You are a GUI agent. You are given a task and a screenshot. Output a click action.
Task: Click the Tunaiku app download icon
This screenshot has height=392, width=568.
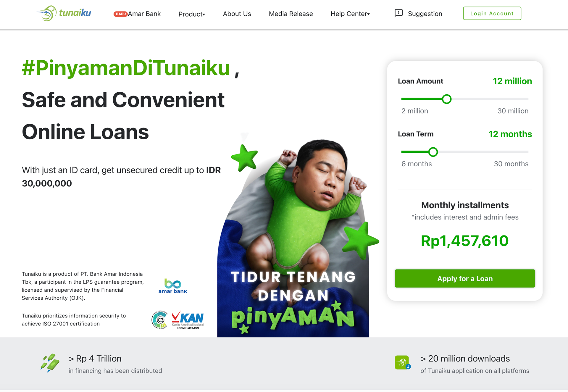tap(403, 362)
